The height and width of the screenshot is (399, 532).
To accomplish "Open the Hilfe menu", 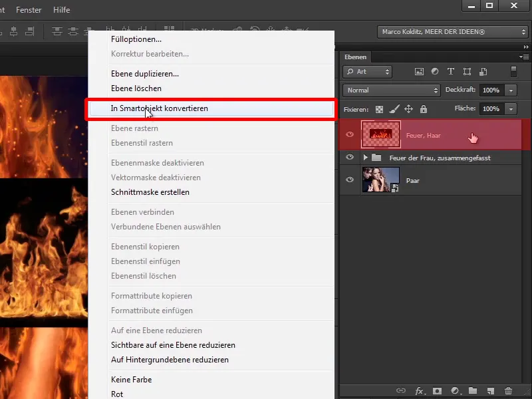I will (x=61, y=10).
